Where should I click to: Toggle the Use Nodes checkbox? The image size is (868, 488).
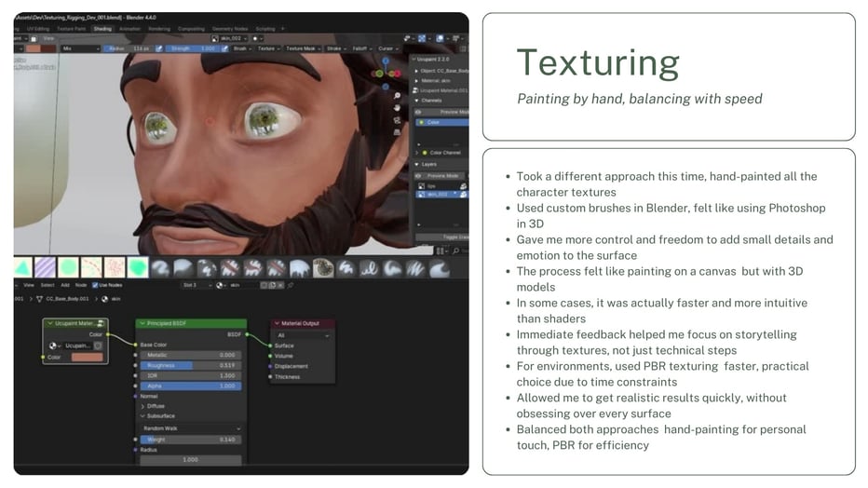(95, 286)
